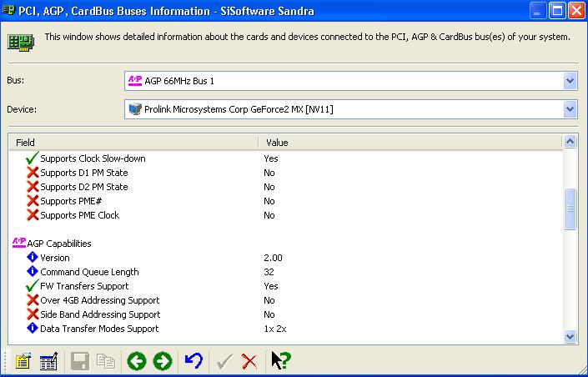This screenshot has height=377, width=588.
Task: Click the blue Refresh undo arrow icon
Action: 193,361
